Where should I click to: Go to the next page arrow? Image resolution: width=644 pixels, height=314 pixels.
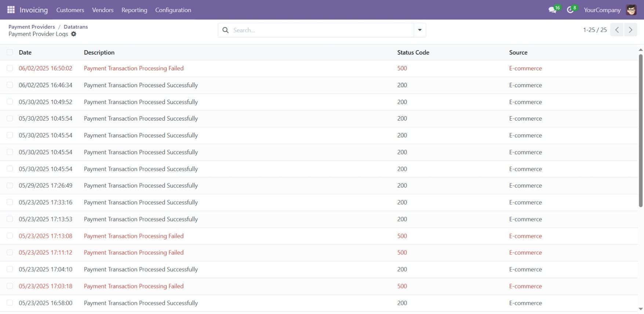630,30
